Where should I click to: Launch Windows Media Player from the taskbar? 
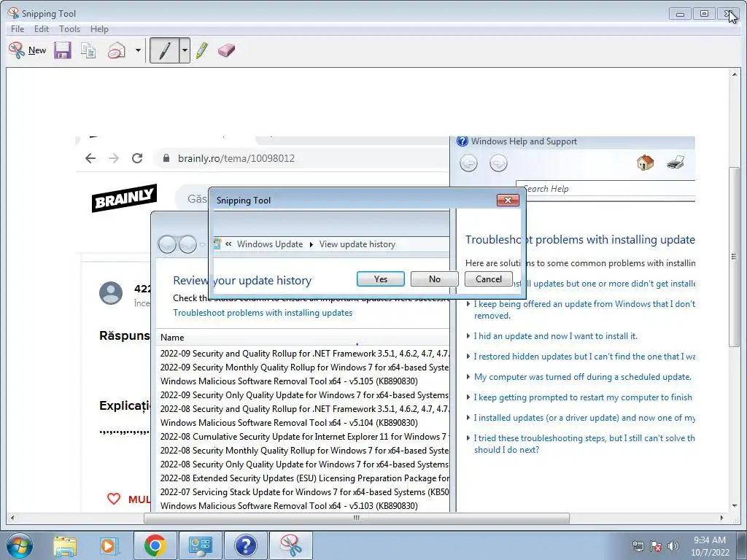pyautogui.click(x=109, y=545)
